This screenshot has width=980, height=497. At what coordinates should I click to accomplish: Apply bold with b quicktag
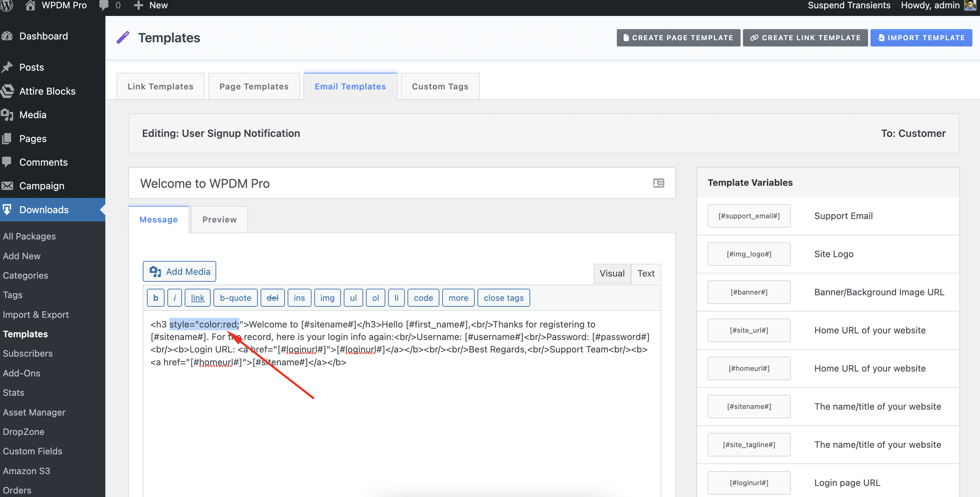[156, 298]
